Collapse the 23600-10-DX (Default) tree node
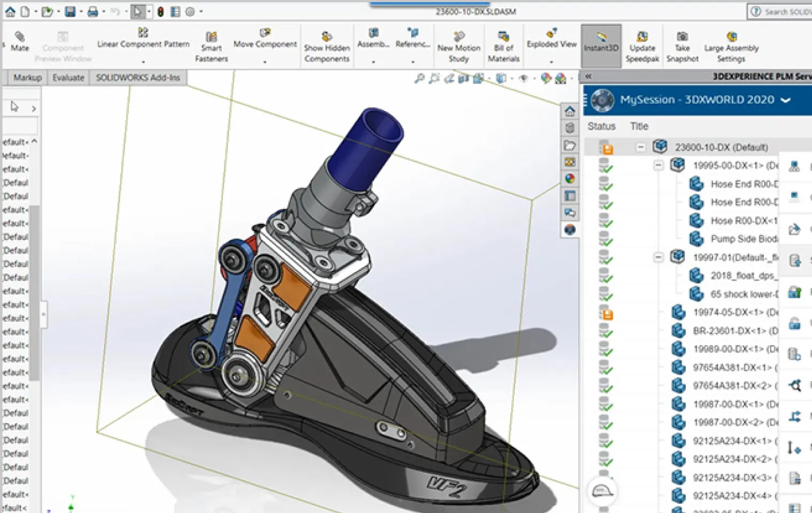812x513 pixels. coord(641,147)
